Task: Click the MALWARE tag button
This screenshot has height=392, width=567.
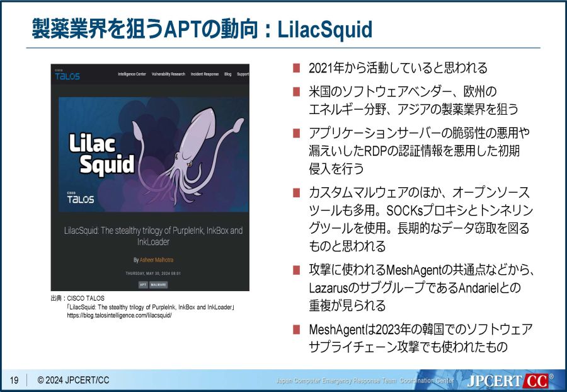Action: [158, 285]
